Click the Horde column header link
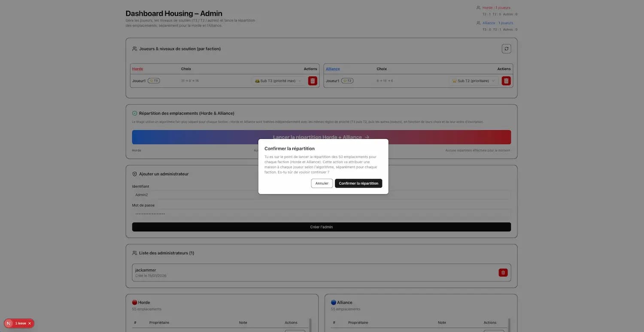Screen dimensions: 644x332 (x=137, y=69)
